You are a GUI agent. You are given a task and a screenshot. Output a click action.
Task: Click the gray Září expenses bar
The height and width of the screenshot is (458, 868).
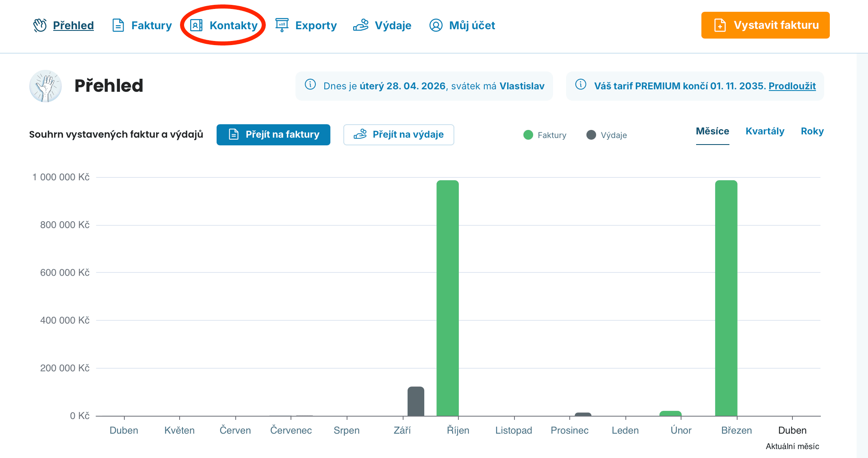pyautogui.click(x=416, y=401)
